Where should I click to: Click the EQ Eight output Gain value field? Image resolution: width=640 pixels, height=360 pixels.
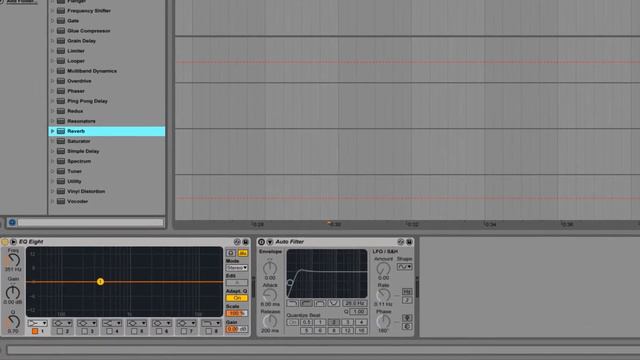[237, 329]
